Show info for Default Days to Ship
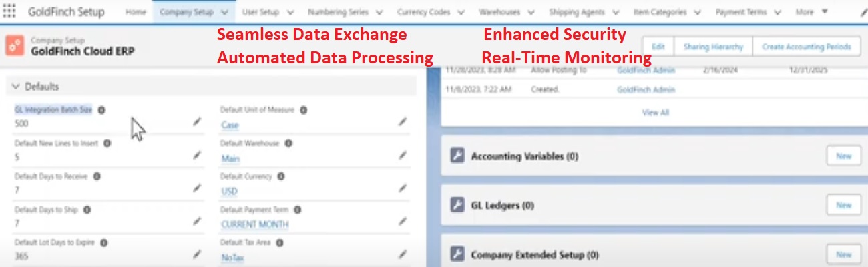The height and width of the screenshot is (267, 868). click(x=87, y=210)
